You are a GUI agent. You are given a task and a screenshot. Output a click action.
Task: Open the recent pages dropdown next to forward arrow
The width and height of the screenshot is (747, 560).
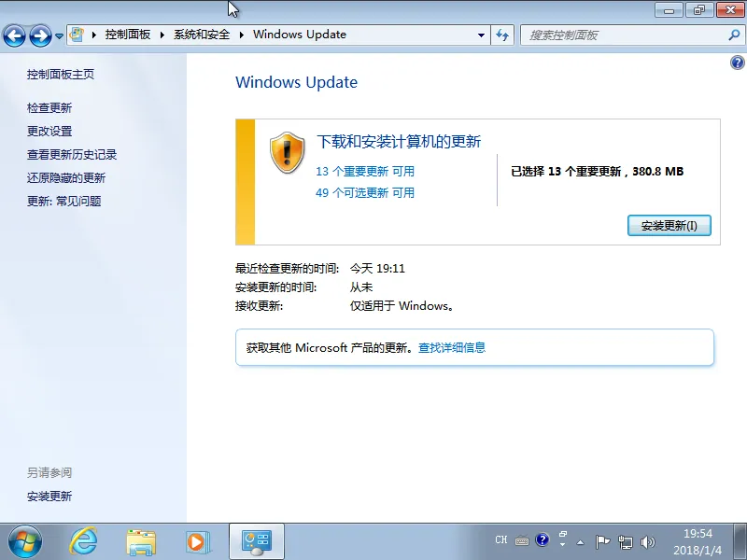(60, 35)
